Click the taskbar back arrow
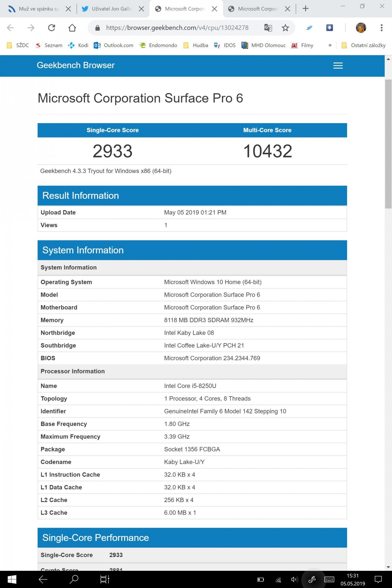The width and height of the screenshot is (392, 588). coord(43,579)
